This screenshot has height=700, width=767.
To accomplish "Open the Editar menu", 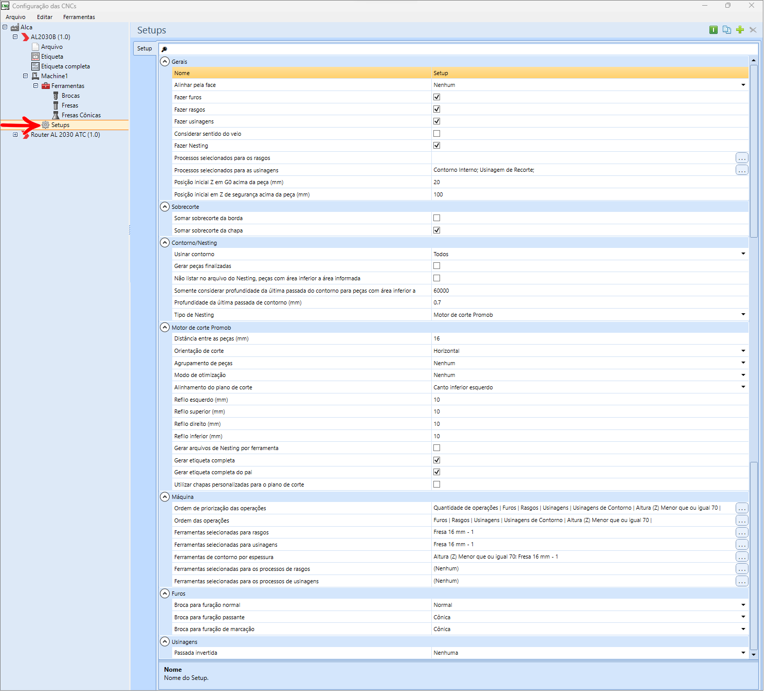I will pos(45,17).
